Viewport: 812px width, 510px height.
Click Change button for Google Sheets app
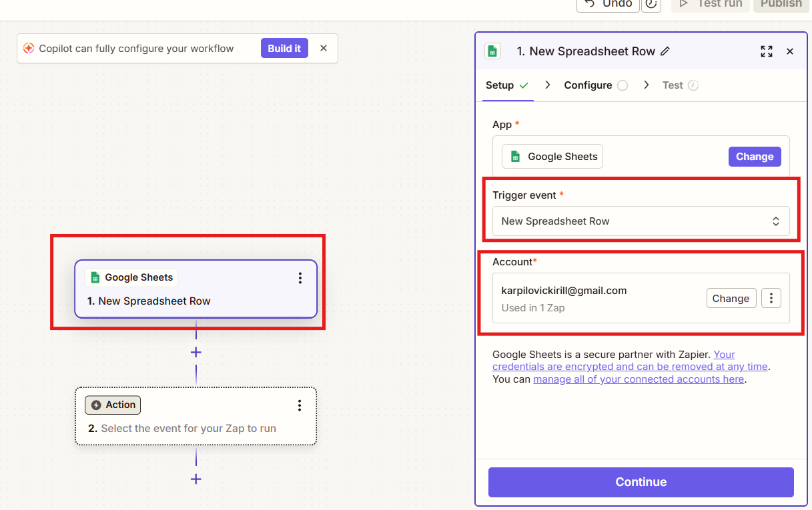point(755,157)
